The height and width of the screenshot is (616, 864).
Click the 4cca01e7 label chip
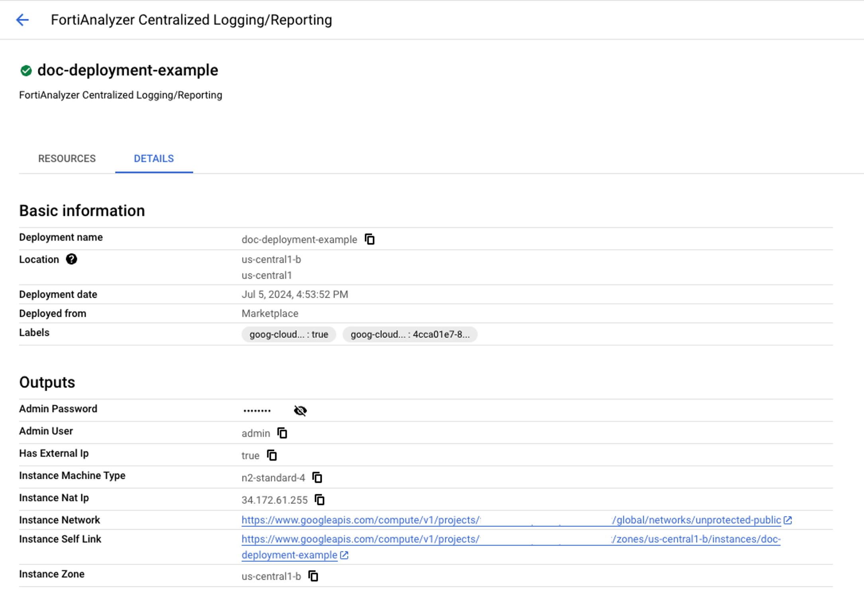[410, 335]
